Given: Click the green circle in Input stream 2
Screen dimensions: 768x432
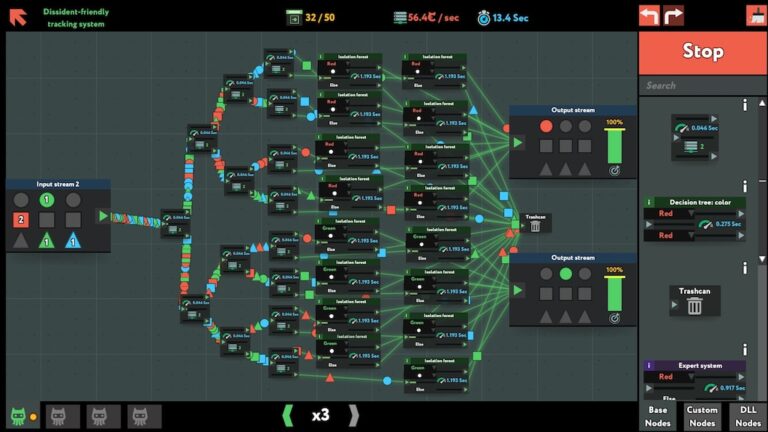Looking at the screenshot, I should click(x=47, y=199).
